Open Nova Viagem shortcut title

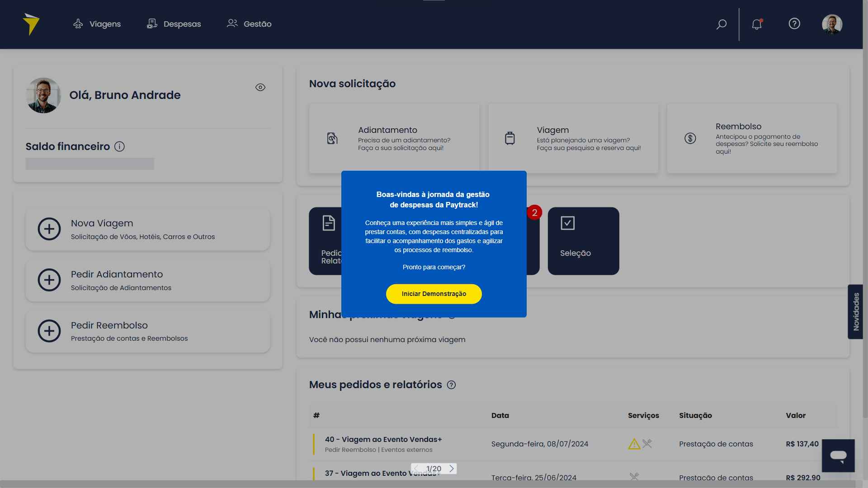coord(102,223)
